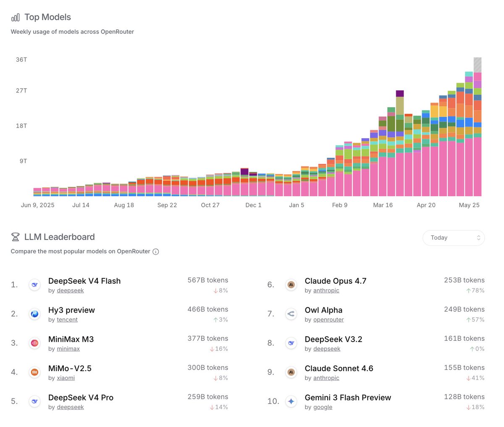This screenshot has width=504, height=427.
Task: Open the deepseek link under DeepSeek V4 Pro
Action: pos(70,407)
